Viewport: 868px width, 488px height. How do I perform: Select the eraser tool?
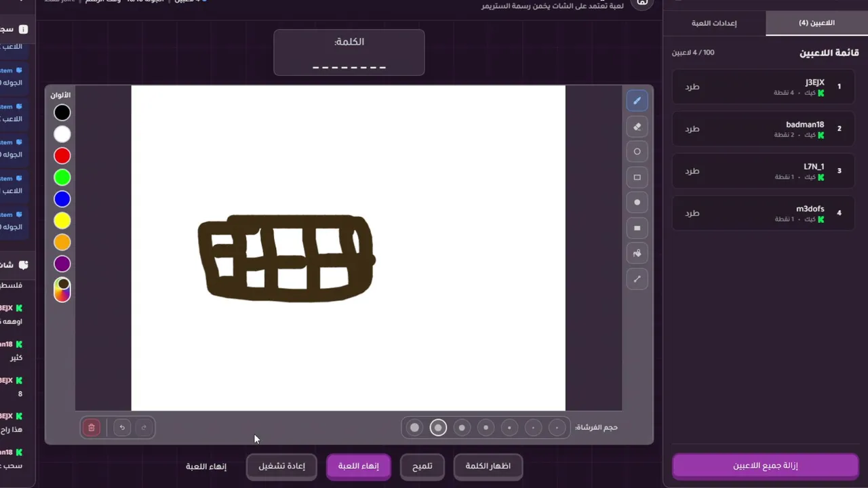[637, 127]
